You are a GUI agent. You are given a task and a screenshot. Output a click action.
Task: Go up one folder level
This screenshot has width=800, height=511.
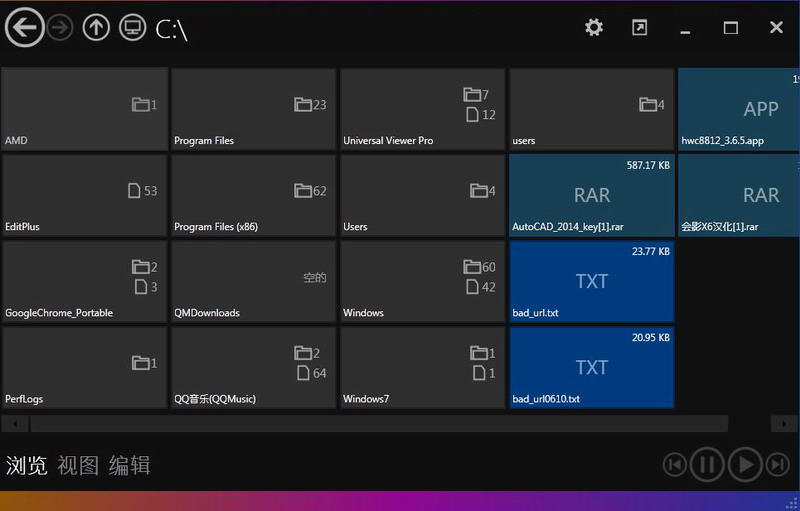coord(96,28)
